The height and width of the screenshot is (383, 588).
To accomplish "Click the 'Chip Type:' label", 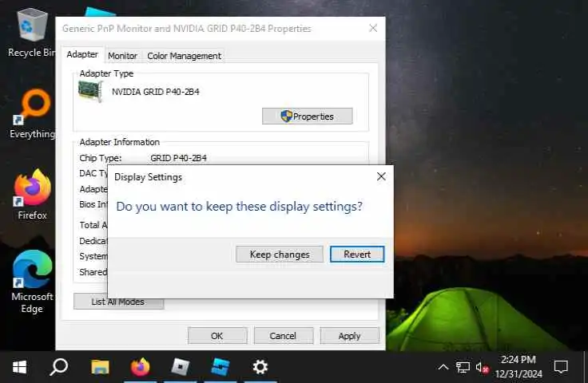I will [100, 158].
